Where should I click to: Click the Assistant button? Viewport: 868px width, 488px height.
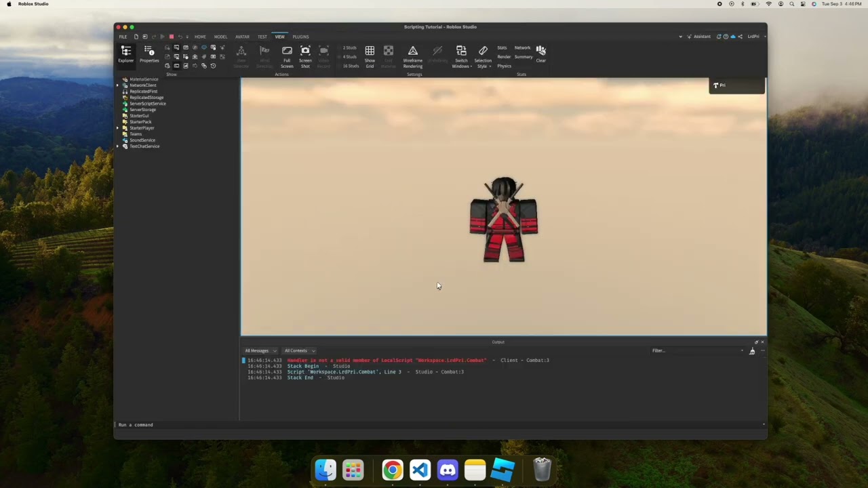point(699,37)
